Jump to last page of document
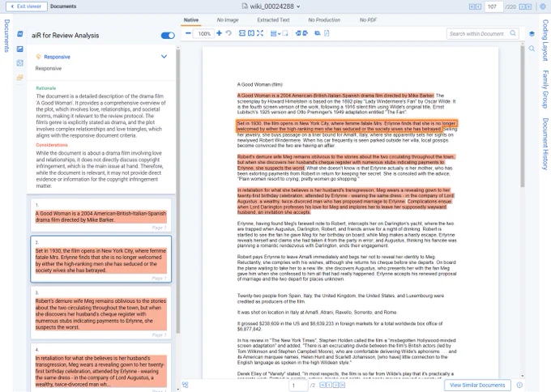 (342, 385)
